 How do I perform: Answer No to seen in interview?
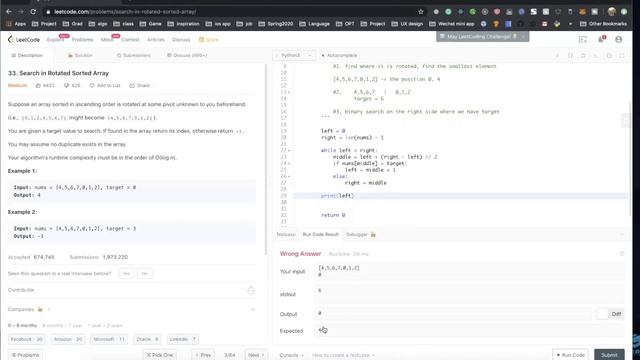click(144, 273)
